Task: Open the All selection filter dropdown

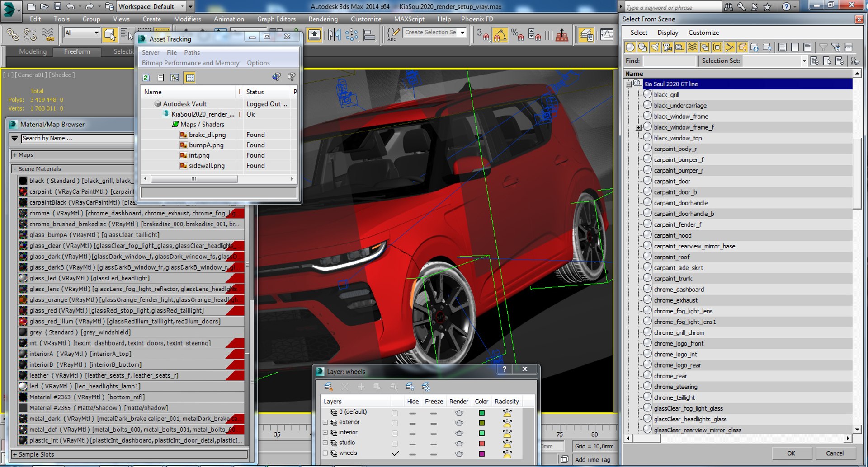Action: 82,33
